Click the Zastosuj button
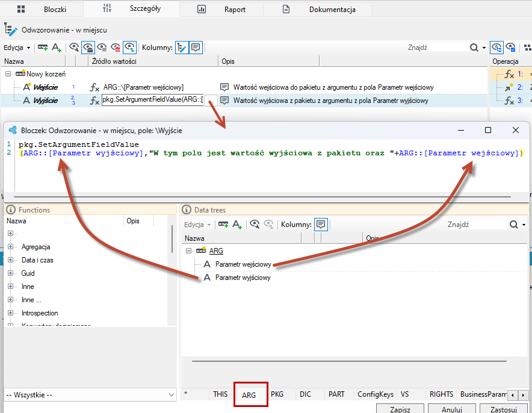The width and height of the screenshot is (532, 413). 504,409
